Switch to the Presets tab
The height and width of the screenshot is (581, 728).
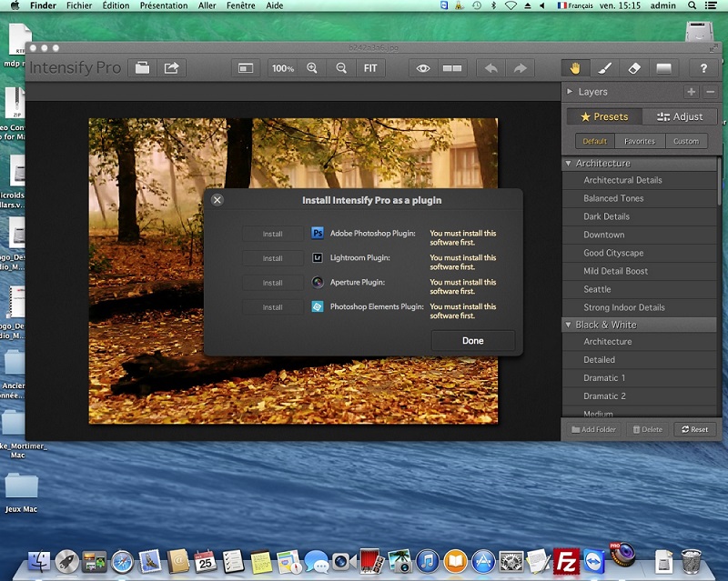pos(604,117)
